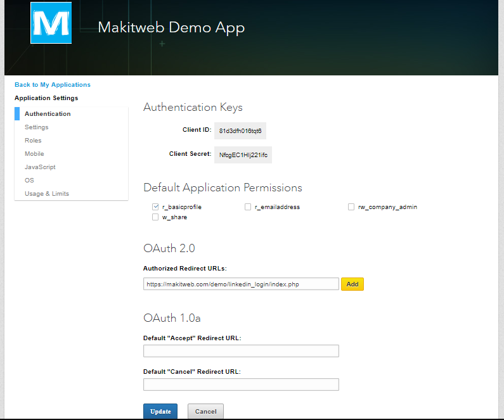Click the Client Secret: label

pyautogui.click(x=190, y=154)
